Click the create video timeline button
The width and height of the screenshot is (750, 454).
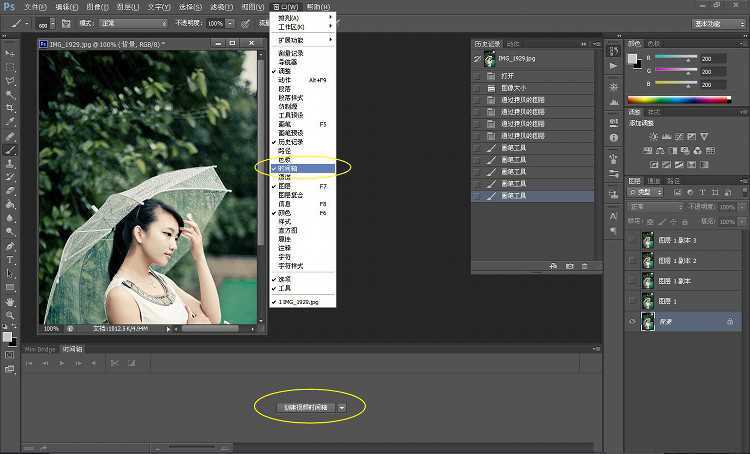307,408
